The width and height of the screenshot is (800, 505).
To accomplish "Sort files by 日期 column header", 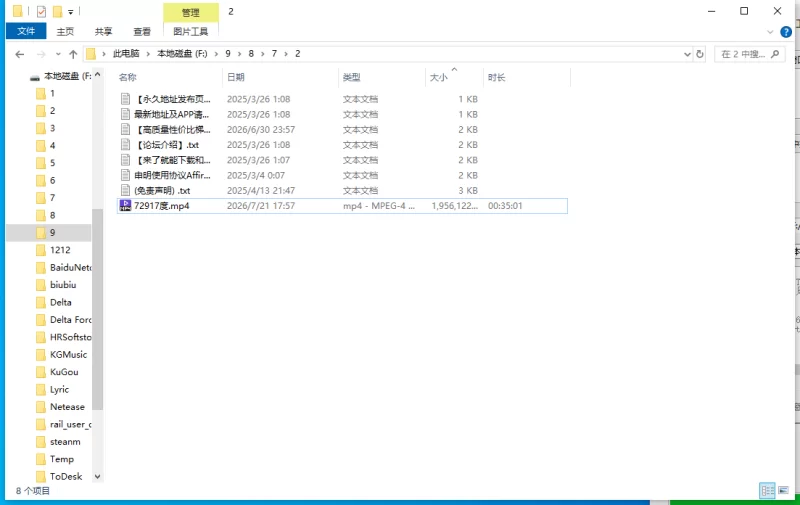I will (x=236, y=77).
